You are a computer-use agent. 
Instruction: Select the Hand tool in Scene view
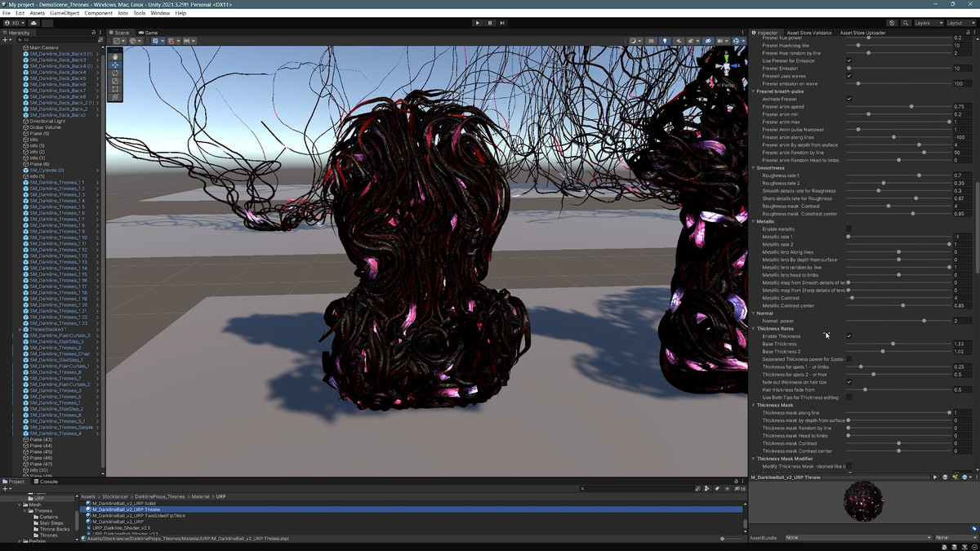115,56
